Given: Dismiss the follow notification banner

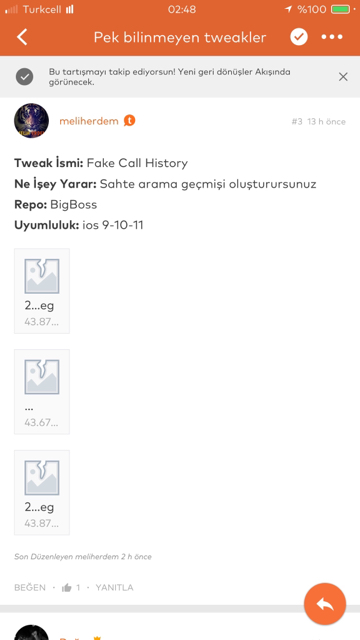Looking at the screenshot, I should coord(343,77).
